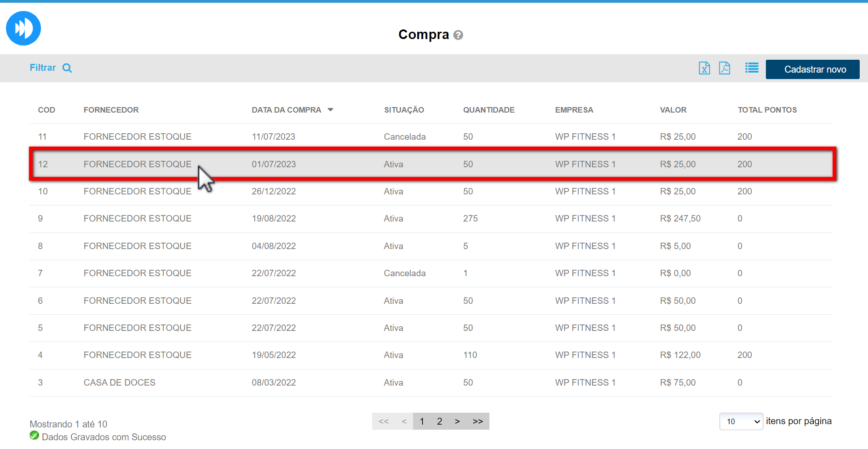Click Cadastrar novo button
868x449 pixels.
click(812, 69)
